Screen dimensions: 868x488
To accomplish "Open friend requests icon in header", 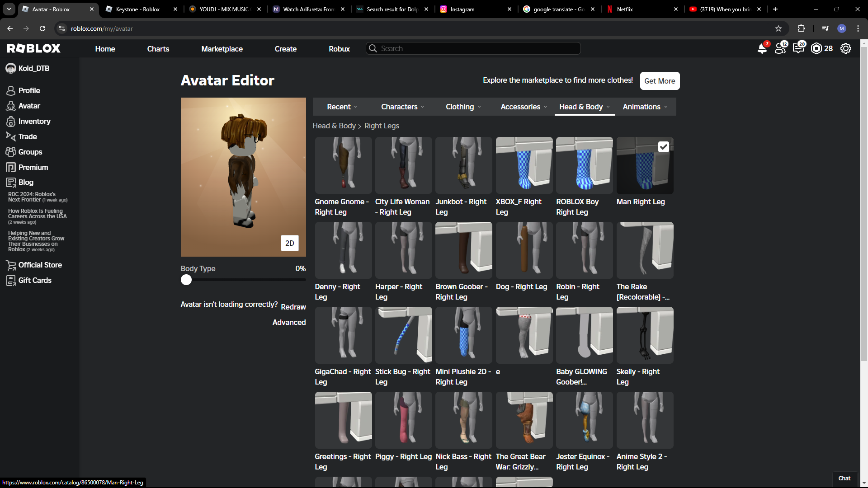I will coord(781,48).
